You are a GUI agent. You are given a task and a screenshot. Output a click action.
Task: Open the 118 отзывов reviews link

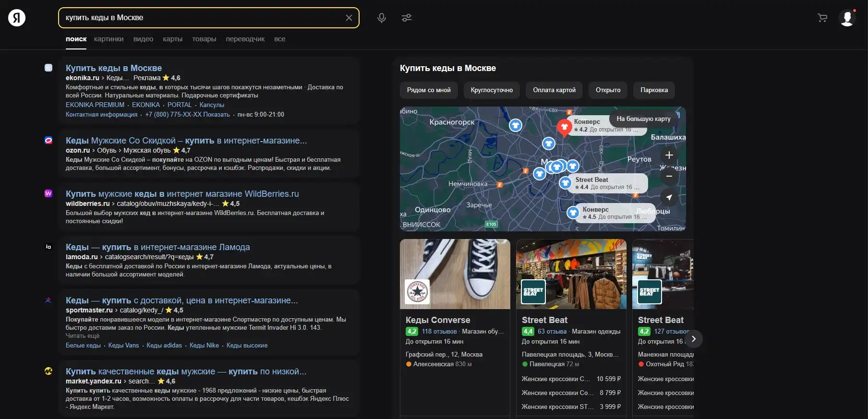click(x=439, y=331)
